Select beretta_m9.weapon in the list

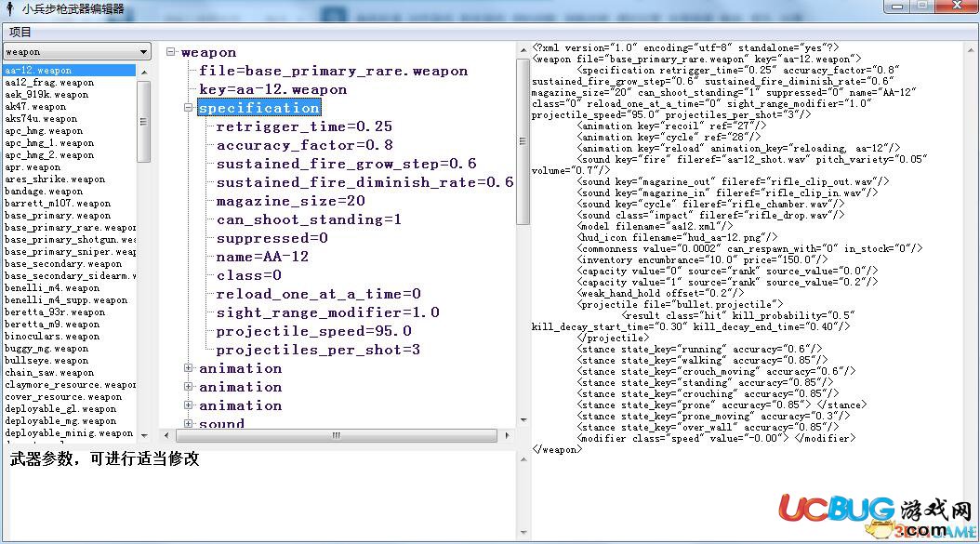tap(52, 324)
